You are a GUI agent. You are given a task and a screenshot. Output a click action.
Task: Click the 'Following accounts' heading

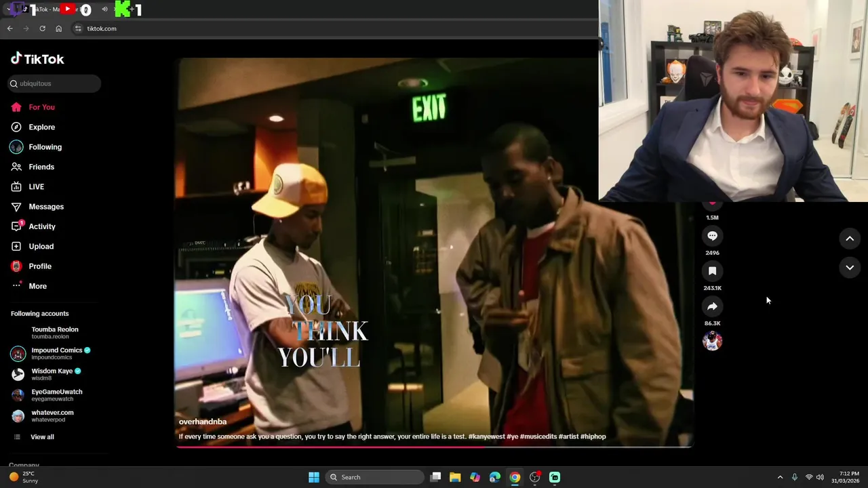click(40, 314)
